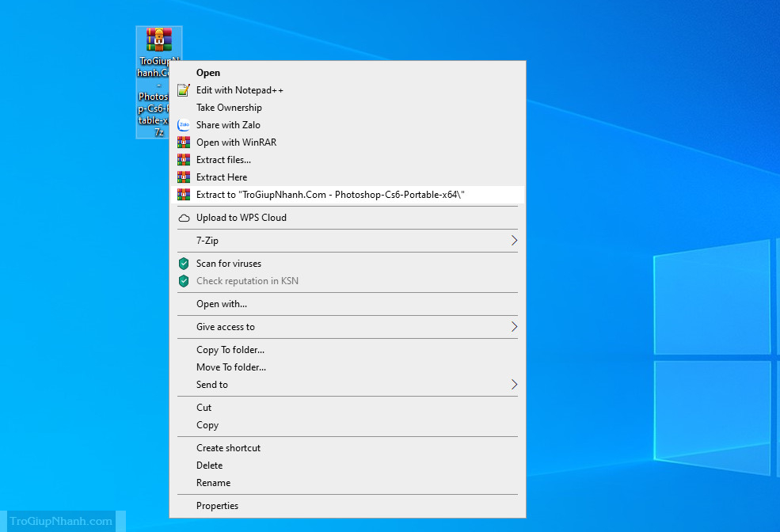Open the Properties menu entry
This screenshot has width=780, height=532.
pos(217,506)
